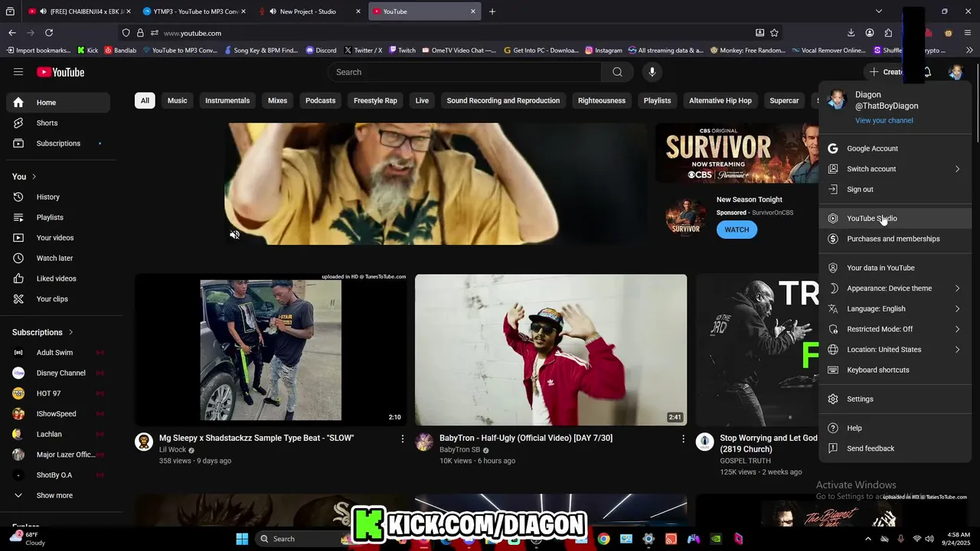The image size is (980, 551).
Task: Expand Appearance: Device theme submenu
Action: (x=895, y=289)
